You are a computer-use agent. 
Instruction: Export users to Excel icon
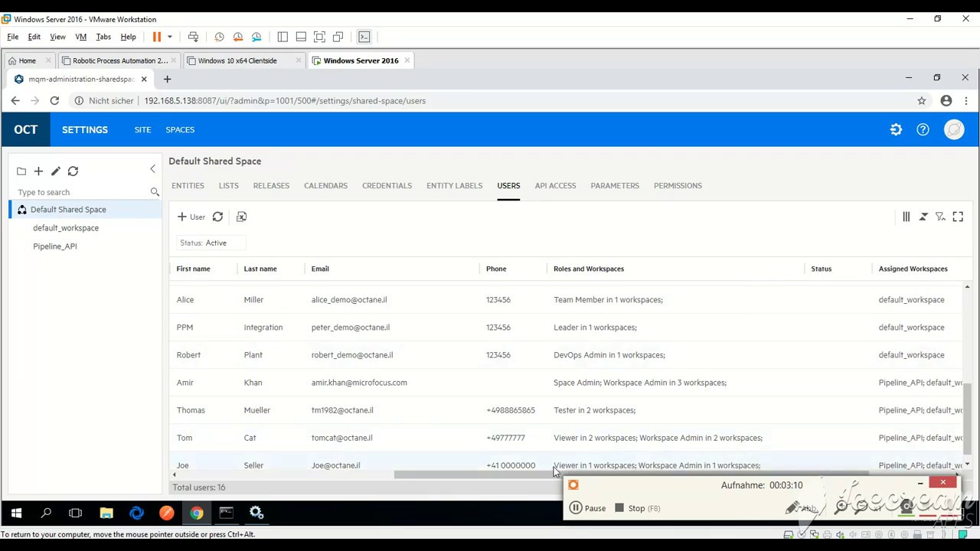click(241, 217)
